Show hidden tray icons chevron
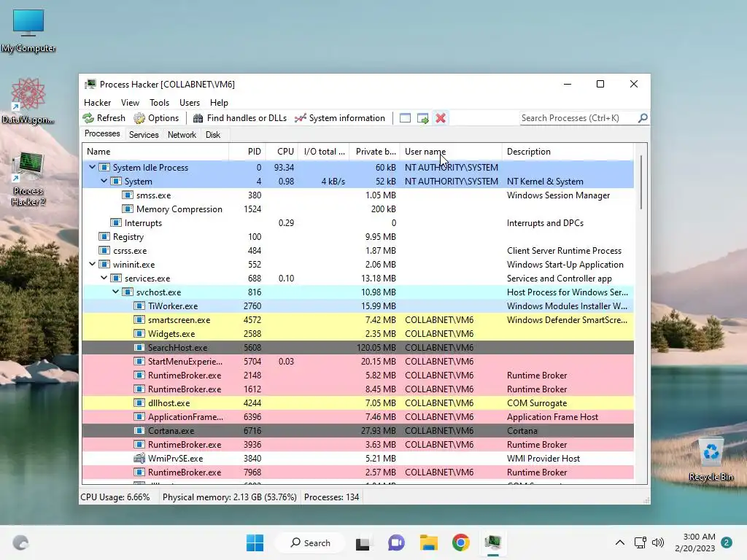Image resolution: width=747 pixels, height=560 pixels. point(620,542)
